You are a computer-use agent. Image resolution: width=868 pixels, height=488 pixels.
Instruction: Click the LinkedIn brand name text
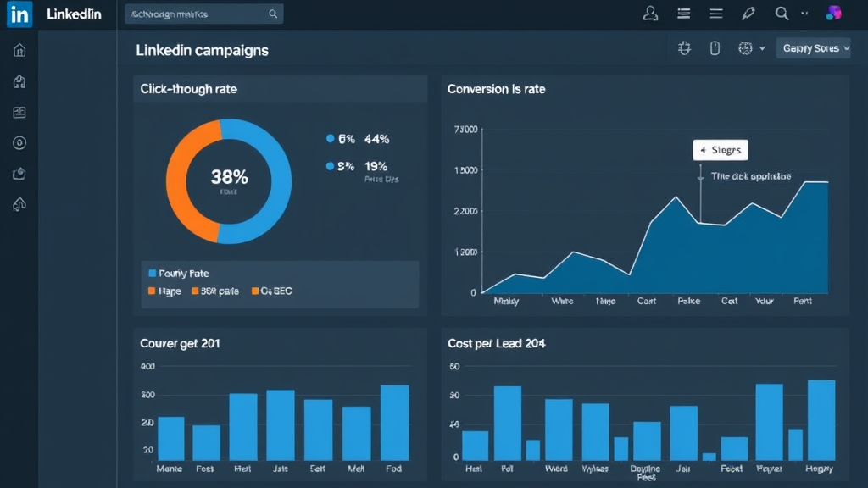click(x=74, y=14)
